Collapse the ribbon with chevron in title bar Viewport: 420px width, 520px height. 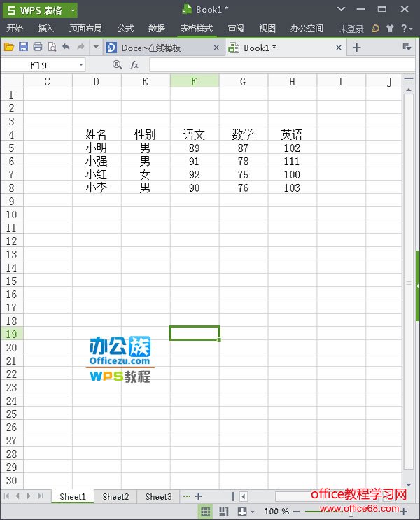coord(341,9)
